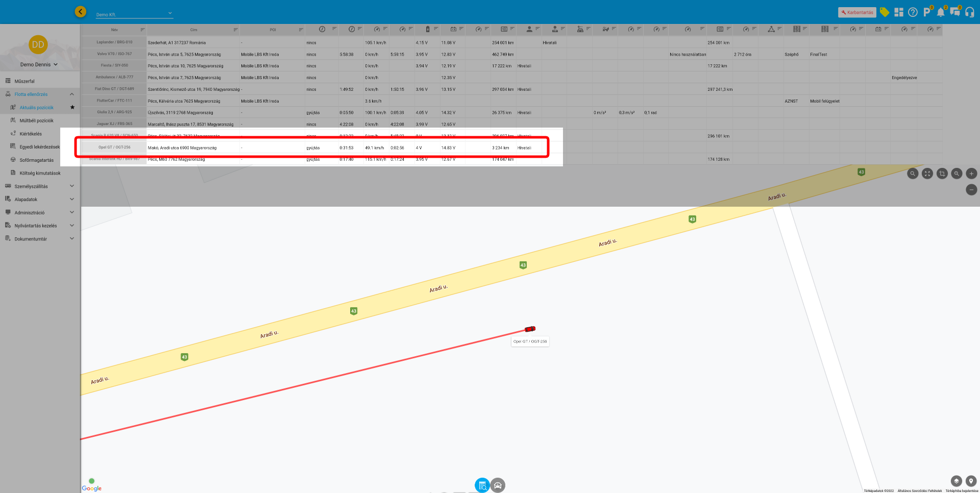Open the yellow tag icon

click(885, 12)
